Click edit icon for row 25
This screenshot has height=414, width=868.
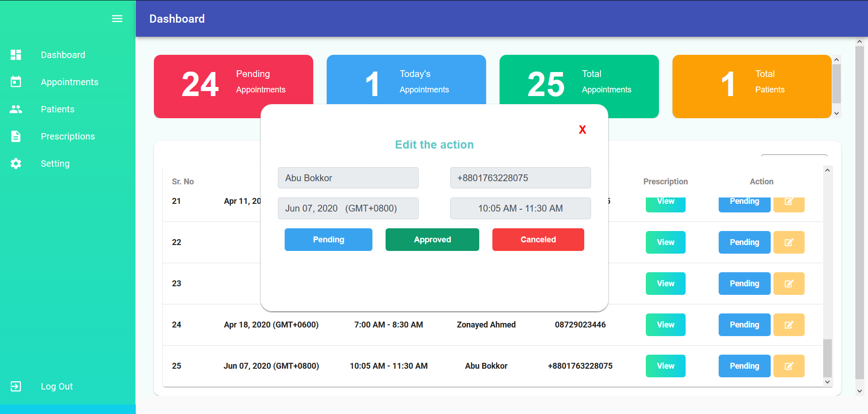(789, 366)
